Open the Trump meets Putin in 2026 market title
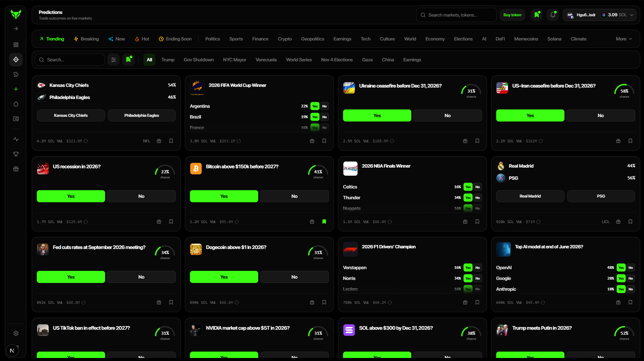This screenshot has height=361, width=644. (542, 328)
